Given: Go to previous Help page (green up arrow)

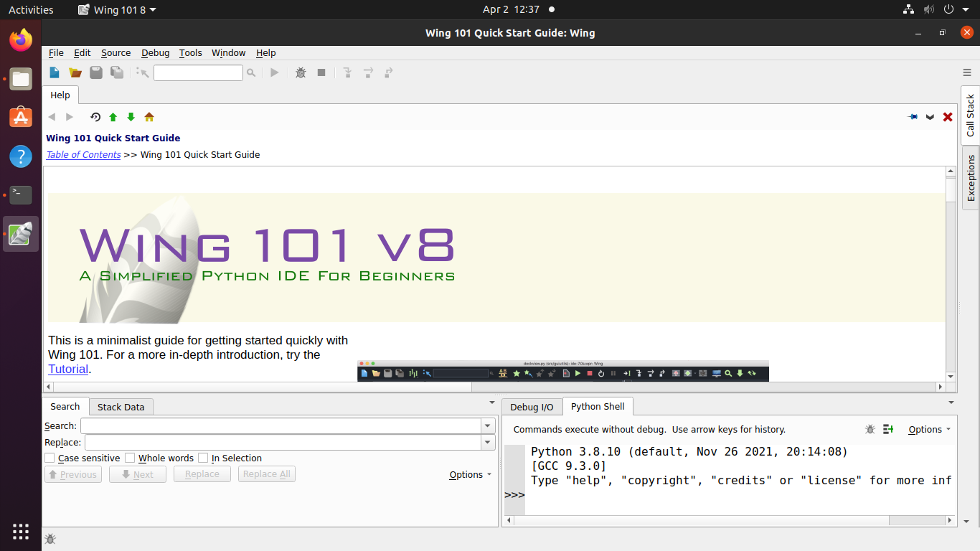Looking at the screenshot, I should [x=113, y=117].
